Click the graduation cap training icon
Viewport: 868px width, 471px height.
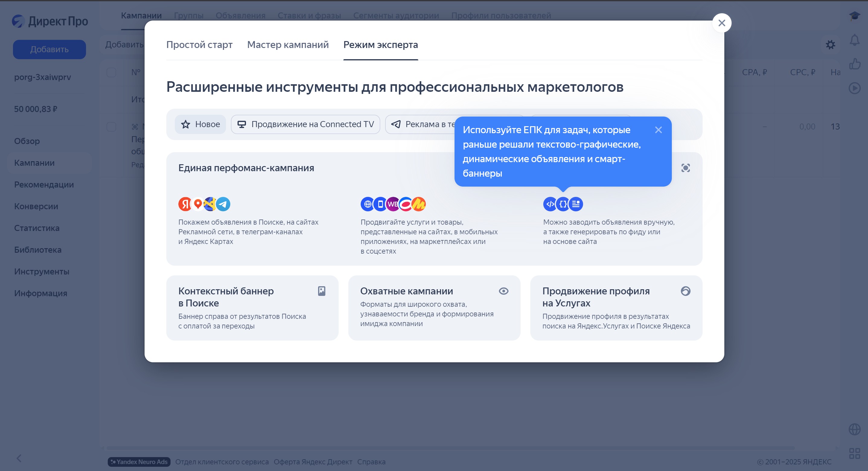coord(854,15)
